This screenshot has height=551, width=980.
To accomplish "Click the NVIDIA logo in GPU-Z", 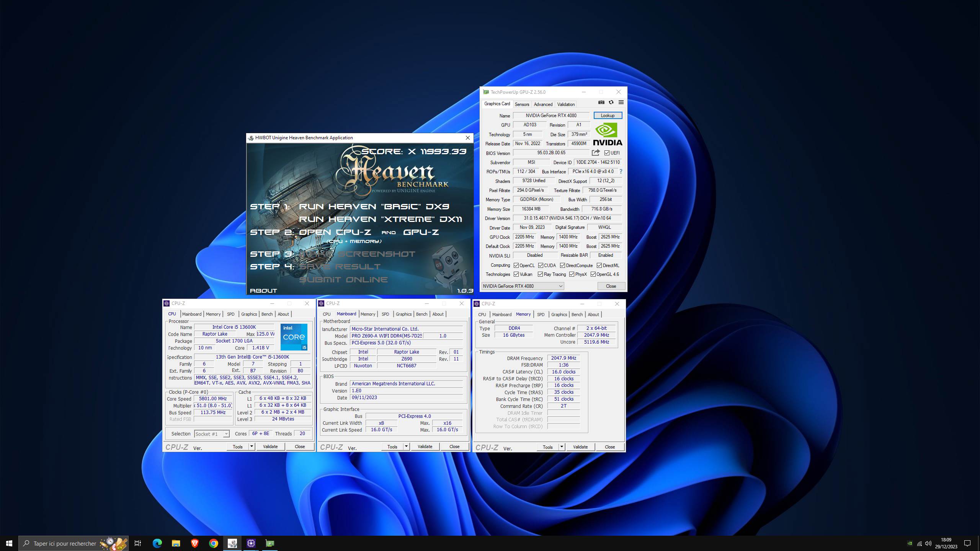I will (608, 134).
